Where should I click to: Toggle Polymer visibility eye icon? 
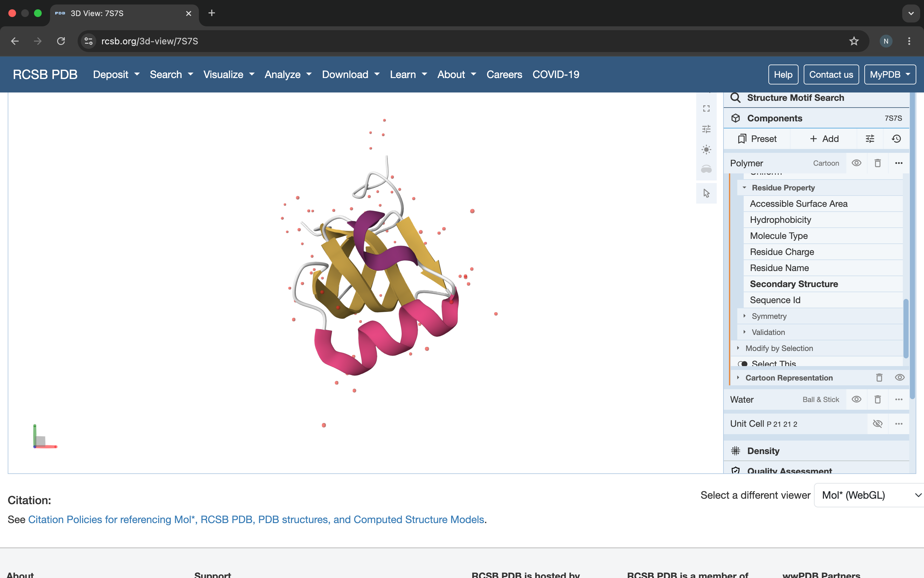(x=856, y=163)
